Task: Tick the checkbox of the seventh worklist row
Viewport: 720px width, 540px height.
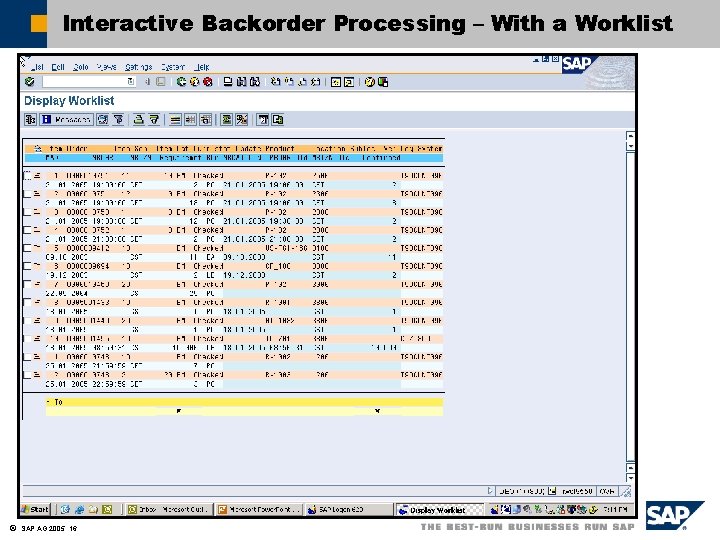Action: tap(28, 284)
